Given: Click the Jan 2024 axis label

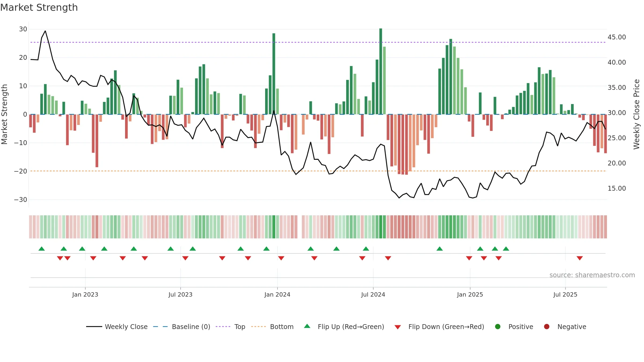Looking at the screenshot, I should point(277,294).
